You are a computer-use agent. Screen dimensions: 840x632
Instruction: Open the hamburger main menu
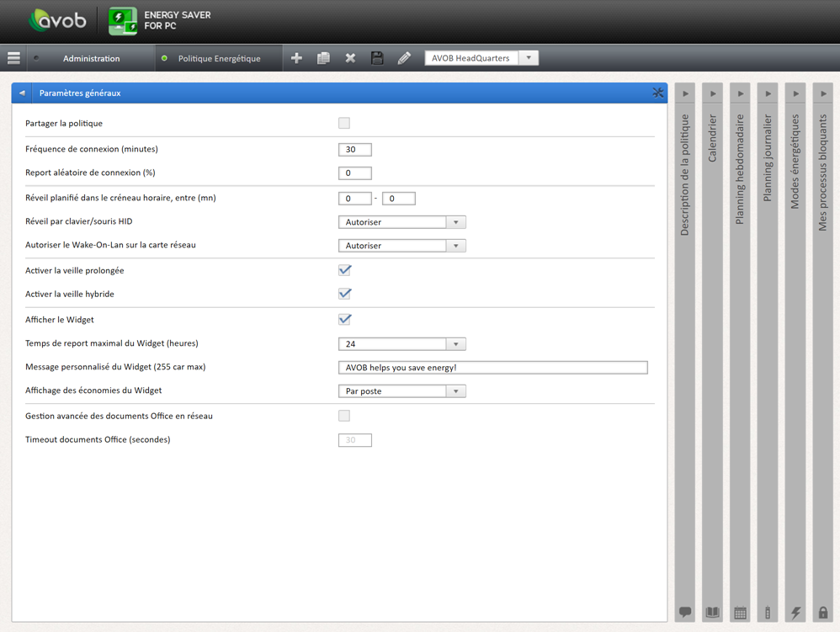pos(13,58)
